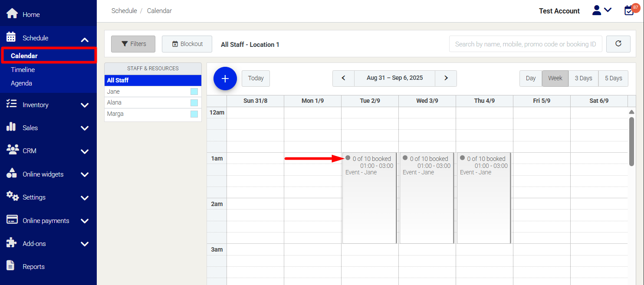
Task: Open the Timeline submenu item
Action: pos(23,69)
